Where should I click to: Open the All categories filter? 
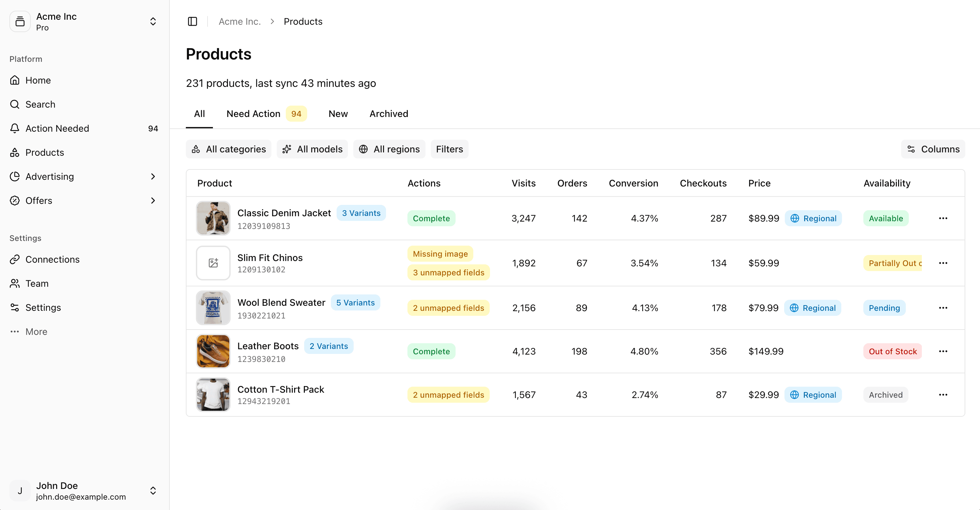228,149
